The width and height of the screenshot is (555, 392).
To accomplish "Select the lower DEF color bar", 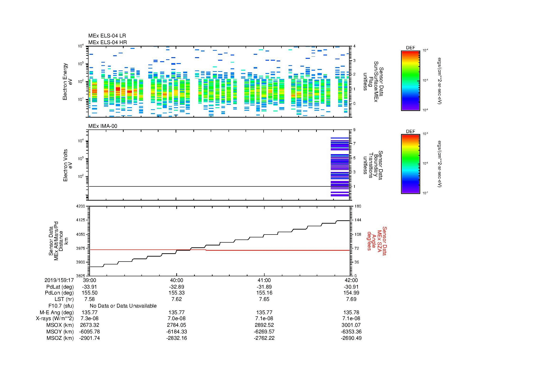I will (x=410, y=164).
